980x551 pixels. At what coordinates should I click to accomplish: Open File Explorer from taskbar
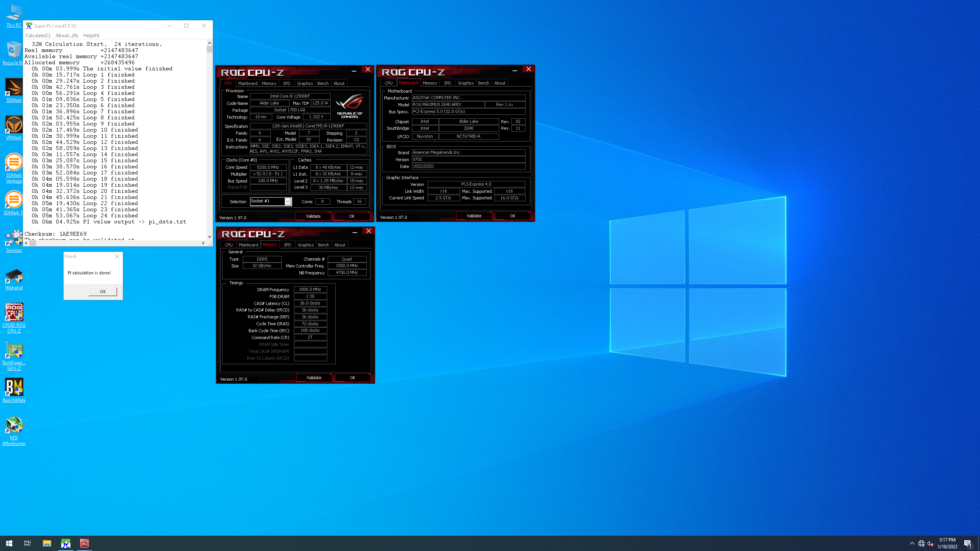pos(47,543)
